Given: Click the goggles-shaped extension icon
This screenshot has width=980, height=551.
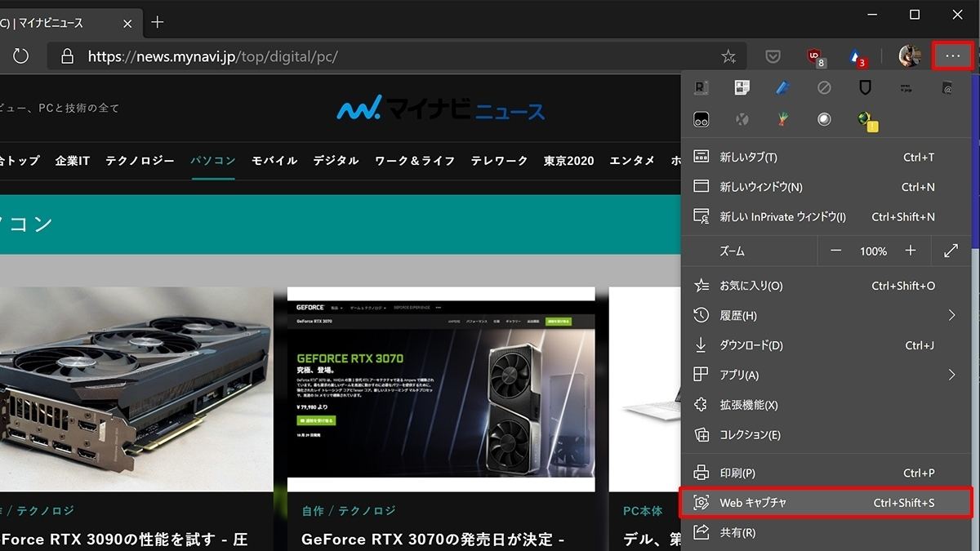Looking at the screenshot, I should click(701, 119).
